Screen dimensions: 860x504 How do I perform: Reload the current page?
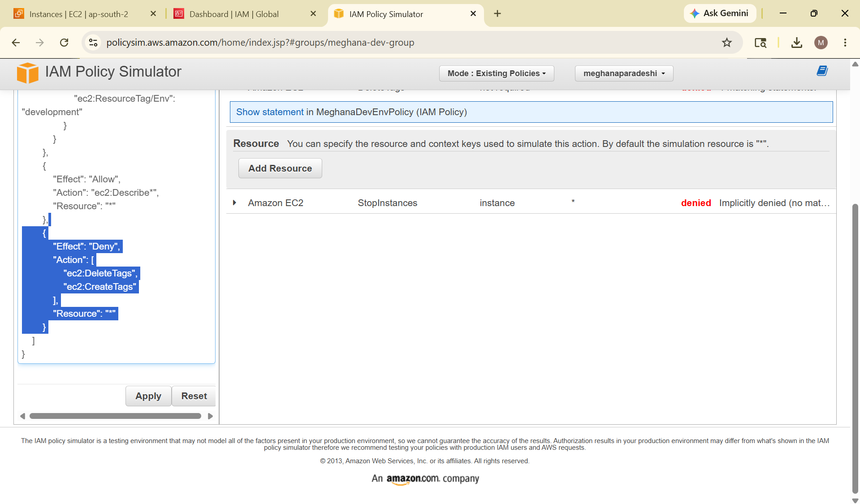coord(64,43)
